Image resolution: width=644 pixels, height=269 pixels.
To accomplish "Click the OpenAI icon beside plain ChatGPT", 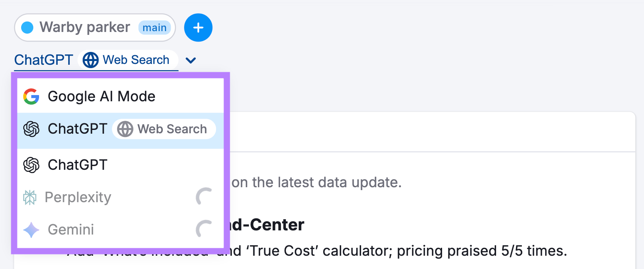I will [31, 165].
